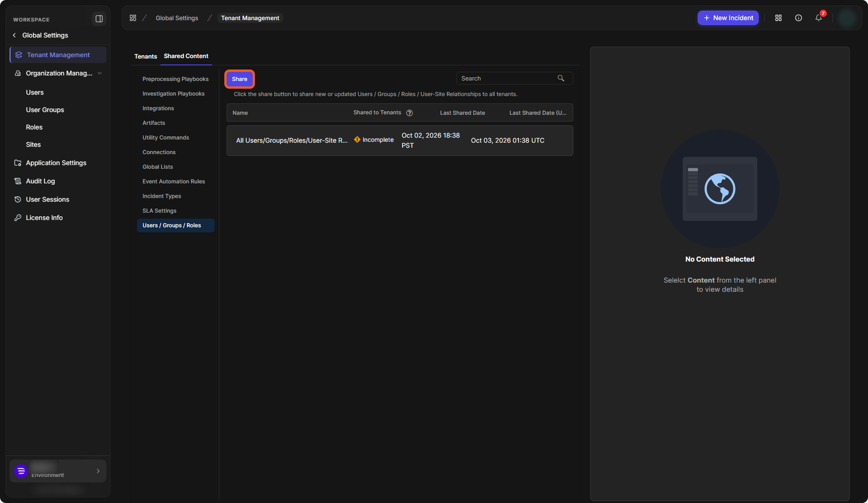Screen dimensions: 868x503
Task: Open Sites in the sidebar
Action: coord(33,144)
